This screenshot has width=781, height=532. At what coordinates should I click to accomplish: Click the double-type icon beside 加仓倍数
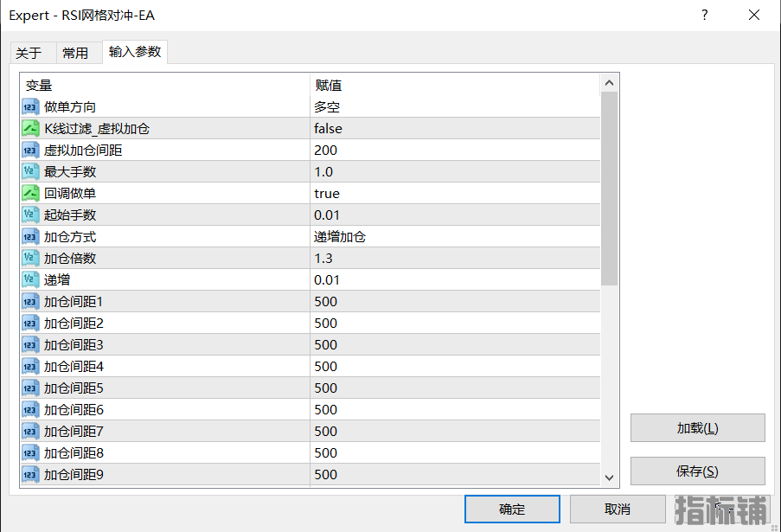tap(30, 259)
